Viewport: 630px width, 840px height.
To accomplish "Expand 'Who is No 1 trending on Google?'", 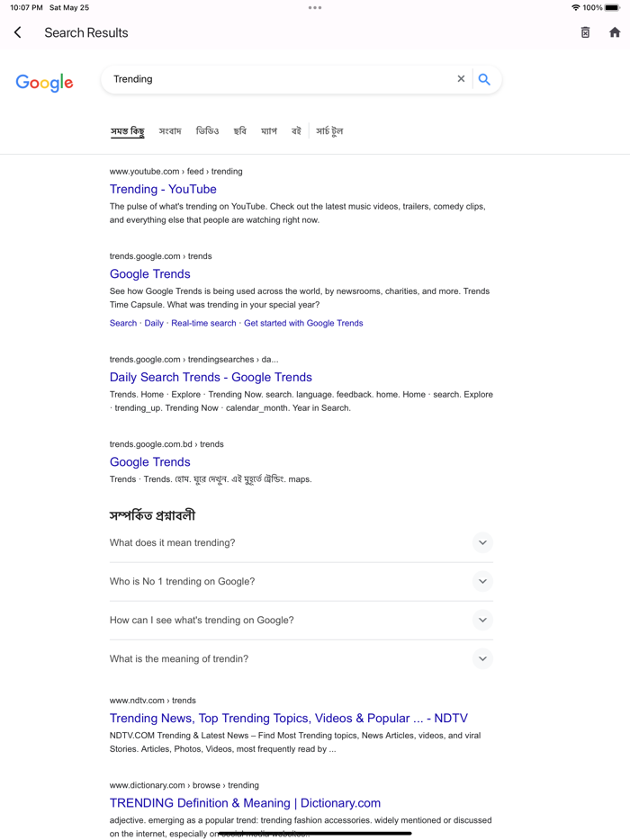I will tap(482, 581).
